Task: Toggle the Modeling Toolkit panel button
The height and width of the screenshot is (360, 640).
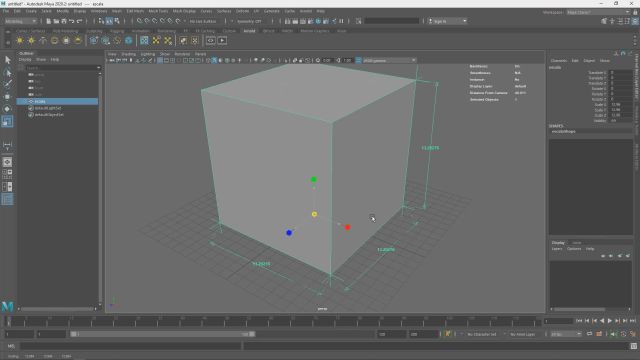Action: (604, 21)
